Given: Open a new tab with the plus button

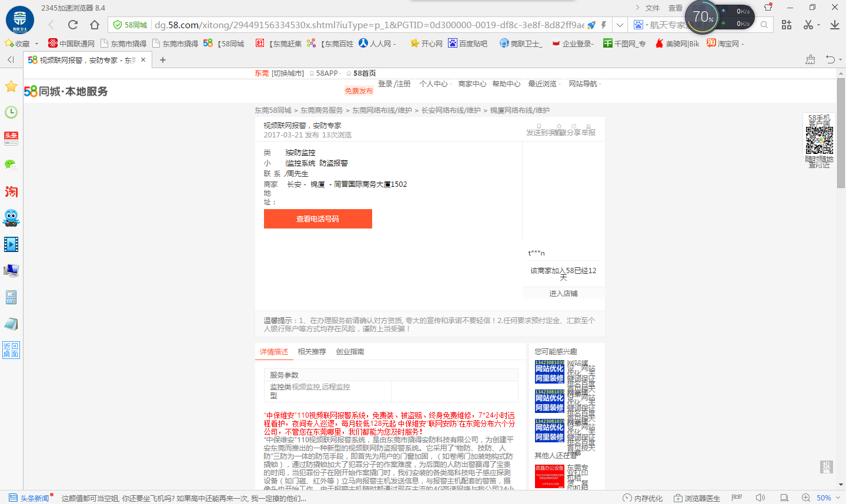Looking at the screenshot, I should [163, 60].
